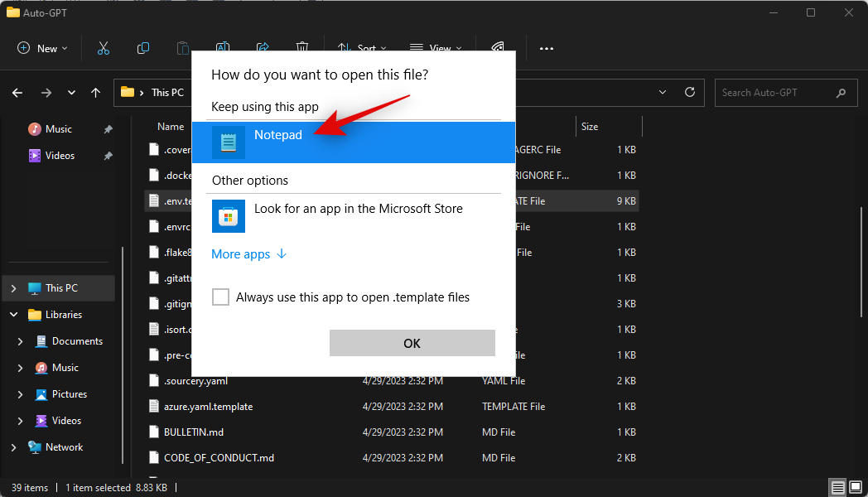This screenshot has height=497, width=868.
Task: Unpin Music from quick access
Action: click(x=108, y=129)
